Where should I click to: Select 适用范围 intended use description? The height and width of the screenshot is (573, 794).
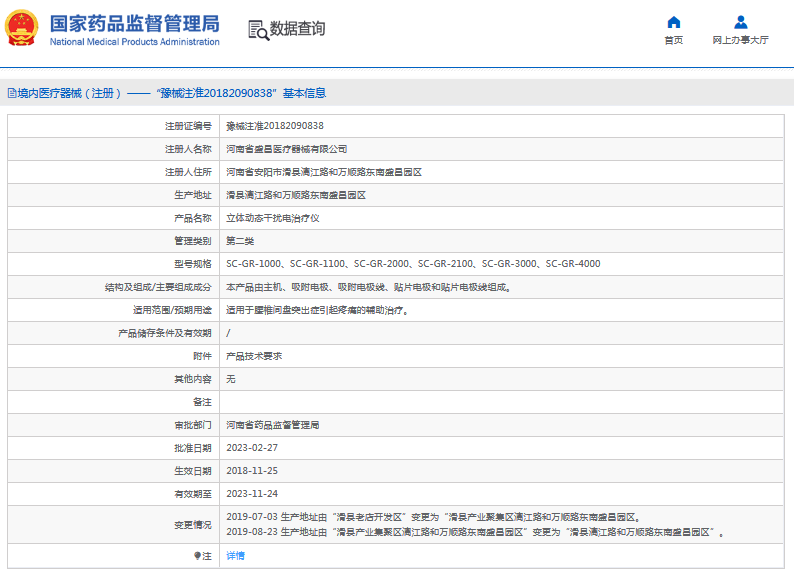click(317, 310)
